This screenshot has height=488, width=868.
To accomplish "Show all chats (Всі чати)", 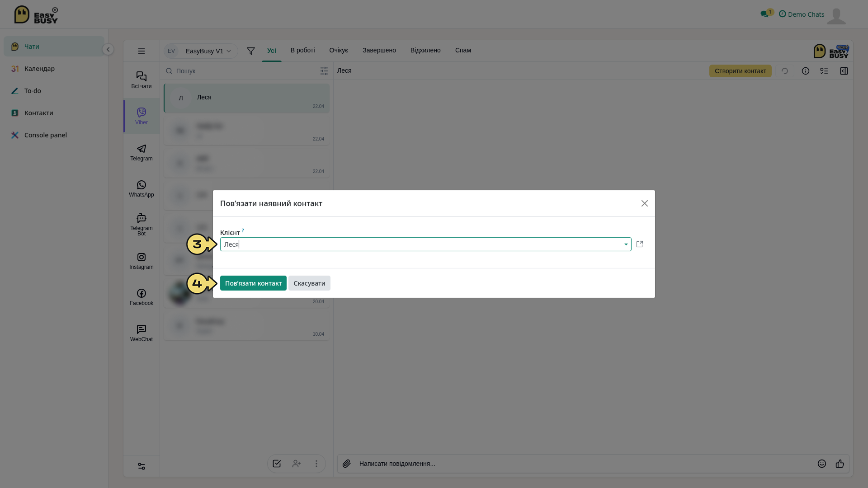I will coord(142,80).
